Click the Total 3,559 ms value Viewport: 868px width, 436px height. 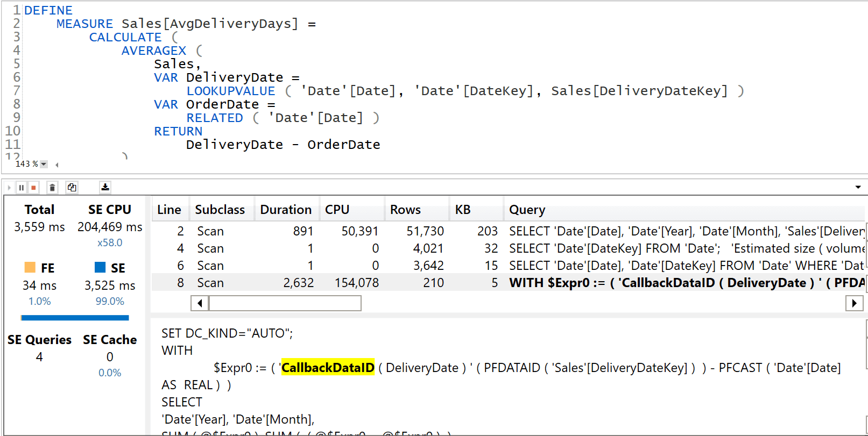pos(39,227)
